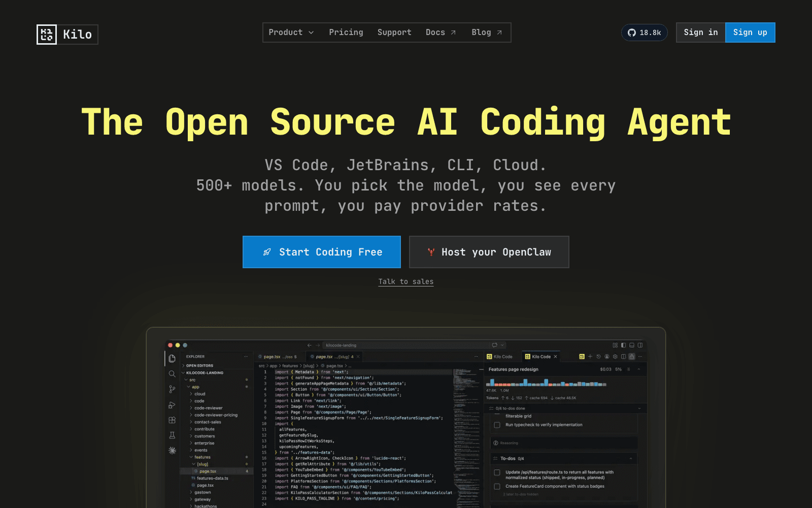Follow the Talk to sales link

click(x=406, y=281)
